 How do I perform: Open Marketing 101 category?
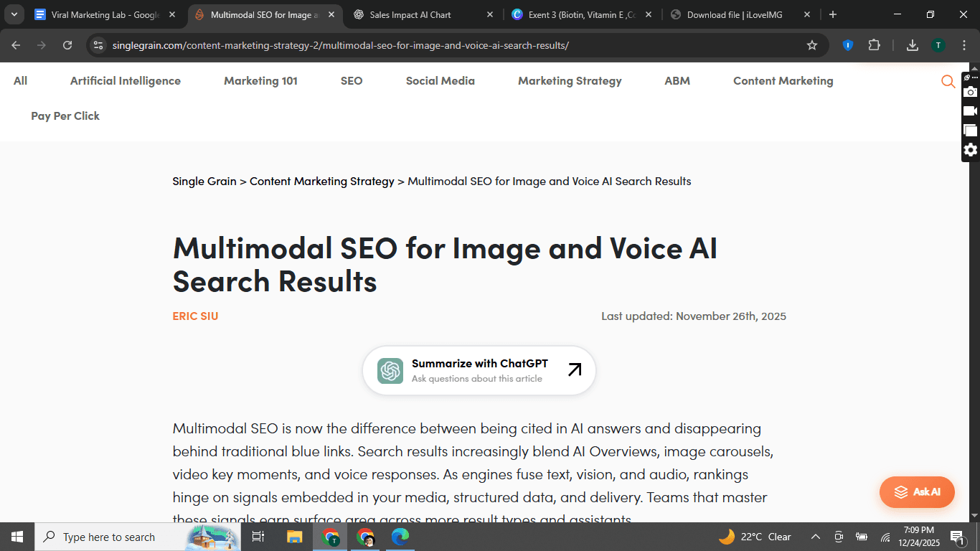(260, 81)
